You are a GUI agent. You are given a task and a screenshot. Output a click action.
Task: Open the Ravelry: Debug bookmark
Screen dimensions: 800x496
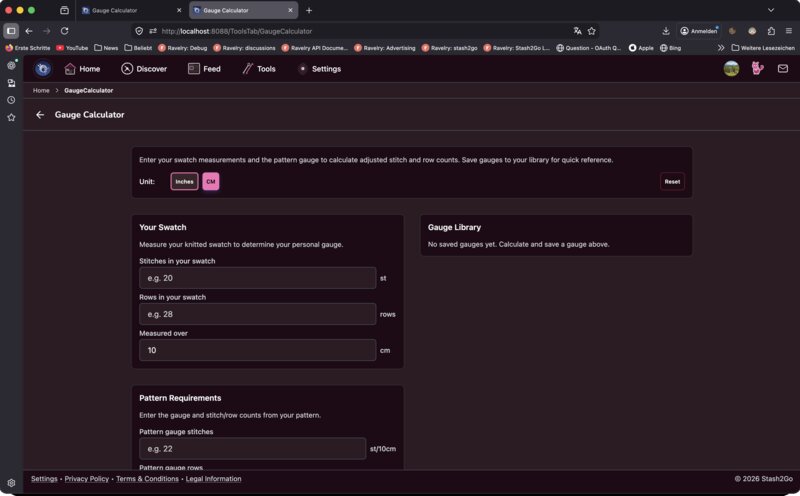click(183, 48)
